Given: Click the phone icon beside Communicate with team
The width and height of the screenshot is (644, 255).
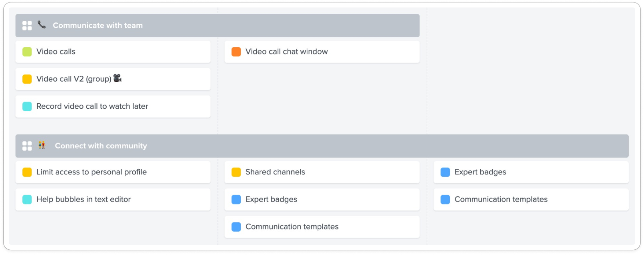Looking at the screenshot, I should (x=41, y=25).
